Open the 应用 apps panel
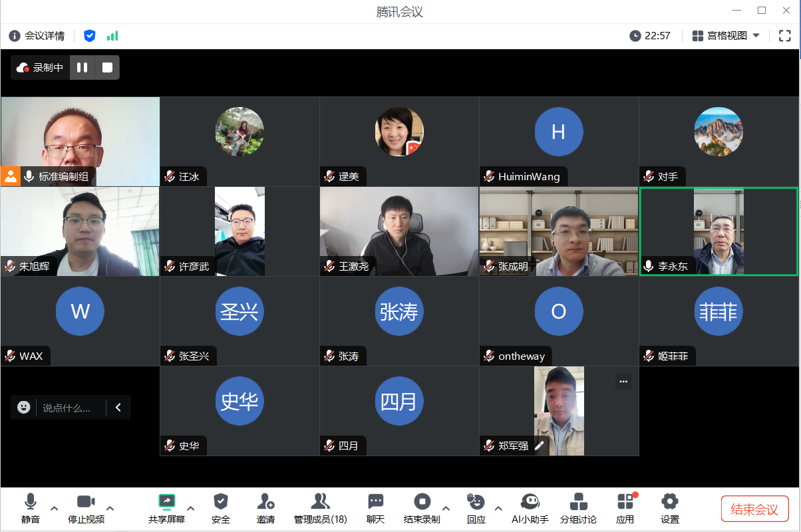Image resolution: width=801 pixels, height=532 pixels. pos(625,508)
